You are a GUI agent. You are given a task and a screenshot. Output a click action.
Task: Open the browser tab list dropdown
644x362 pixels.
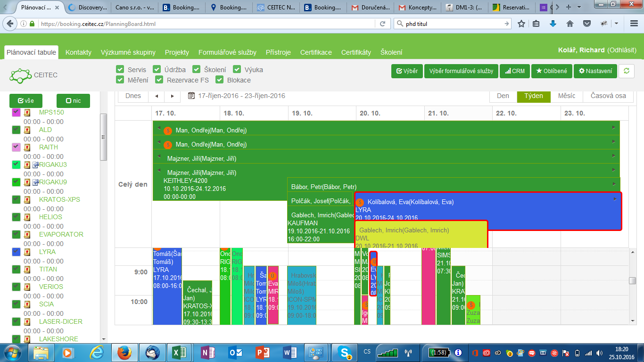579,7
